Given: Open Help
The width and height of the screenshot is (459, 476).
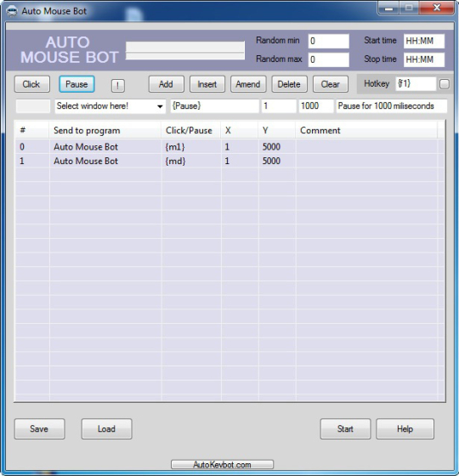Looking at the screenshot, I should tap(405, 429).
